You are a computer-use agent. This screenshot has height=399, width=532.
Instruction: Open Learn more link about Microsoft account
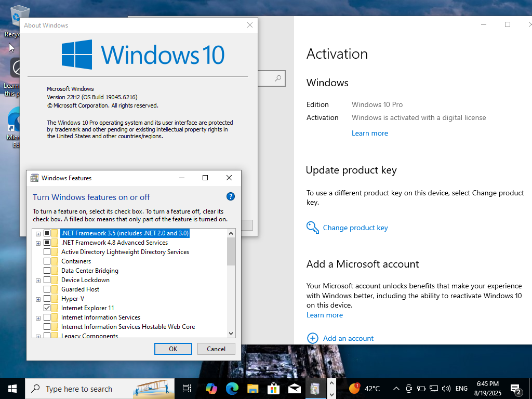pyautogui.click(x=324, y=315)
